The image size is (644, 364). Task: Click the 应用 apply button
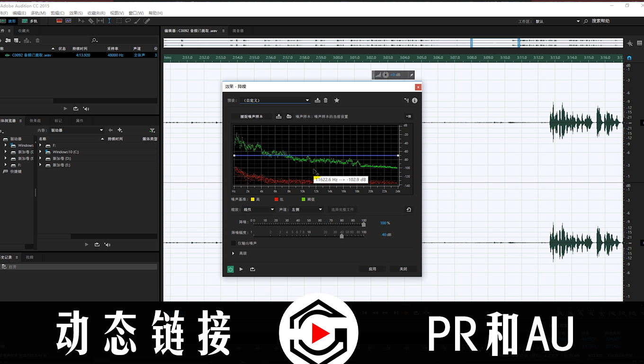[x=372, y=269]
